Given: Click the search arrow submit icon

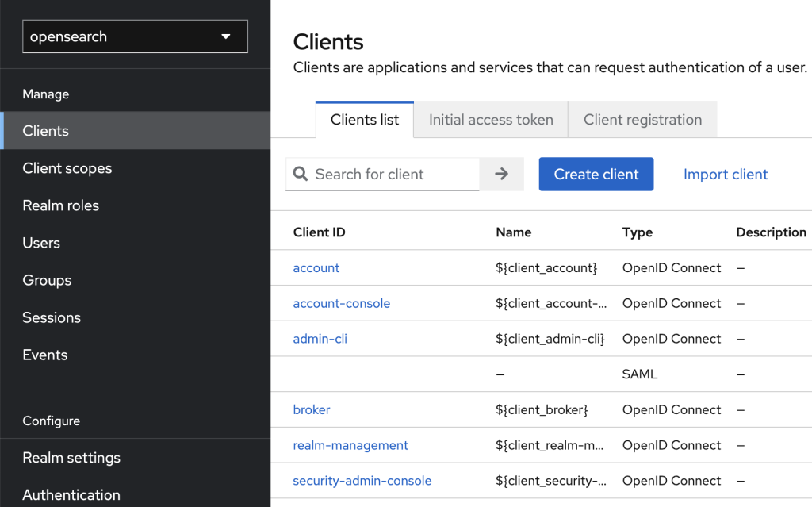Looking at the screenshot, I should tap(501, 174).
